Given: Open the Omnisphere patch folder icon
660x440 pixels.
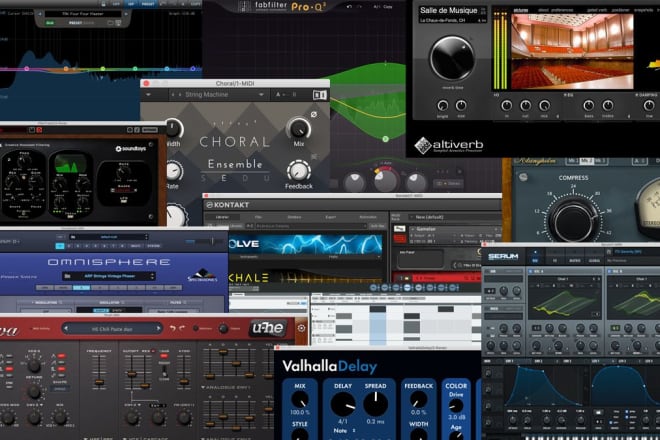Looking at the screenshot, I should (67, 276).
